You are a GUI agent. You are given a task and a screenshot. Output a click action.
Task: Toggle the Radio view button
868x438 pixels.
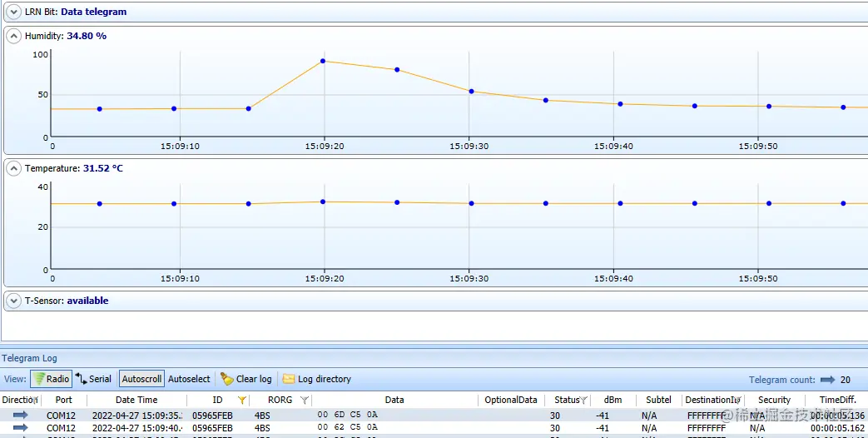51,379
